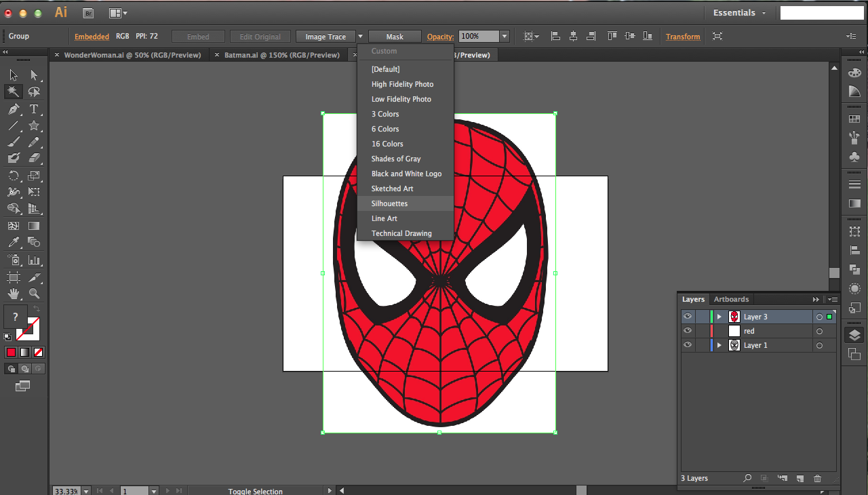Click target circle for Layer 1
The width and height of the screenshot is (868, 495).
point(819,345)
